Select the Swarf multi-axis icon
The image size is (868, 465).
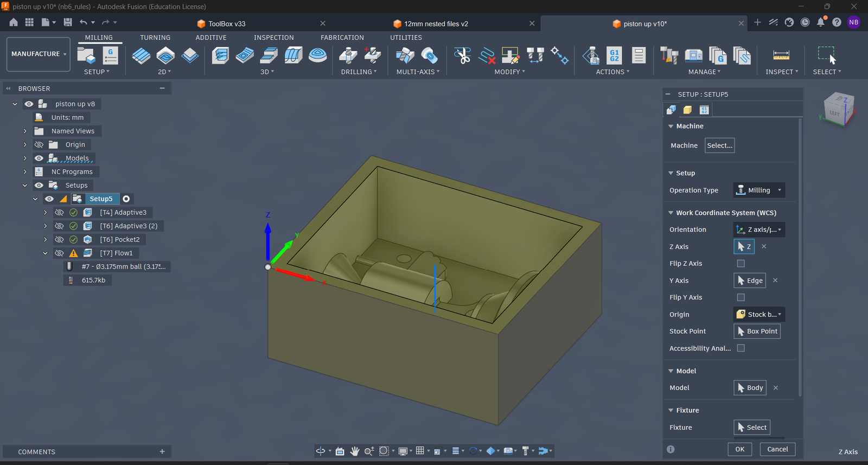coord(405,55)
